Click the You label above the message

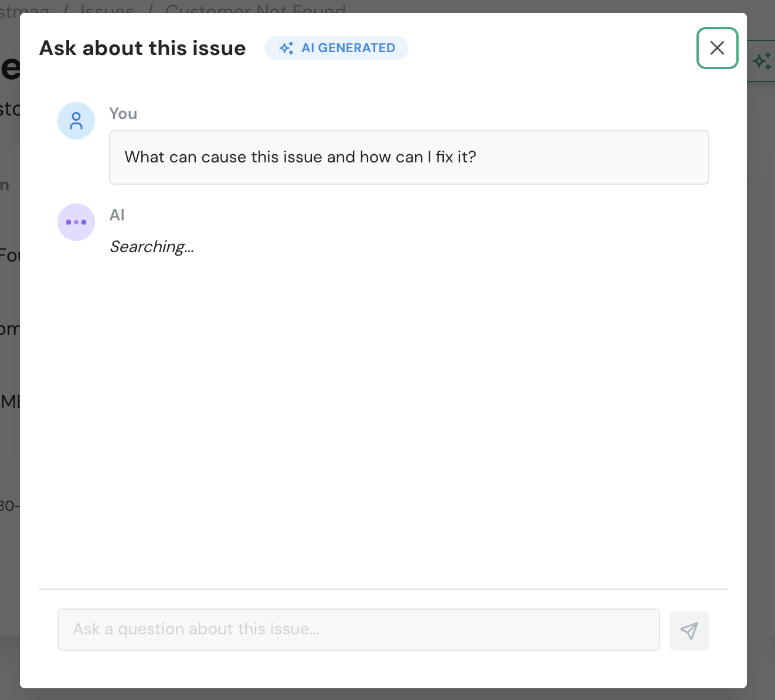[123, 113]
